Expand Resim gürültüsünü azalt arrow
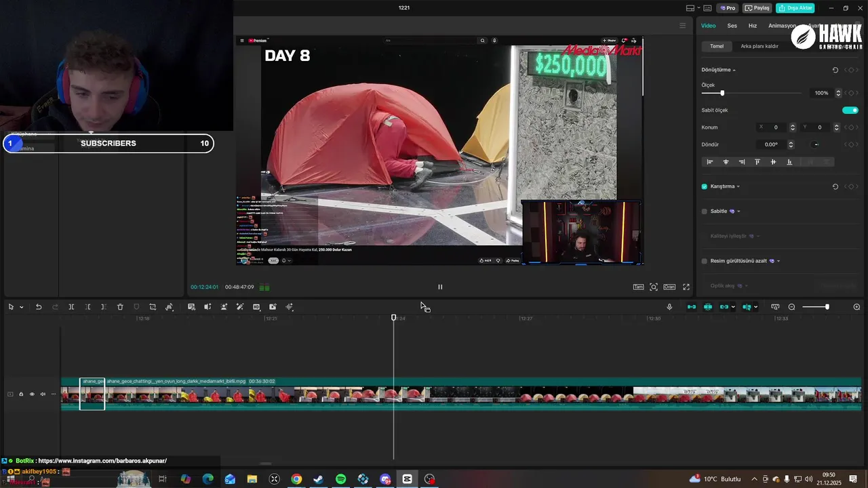Image resolution: width=868 pixels, height=488 pixels. 778,261
